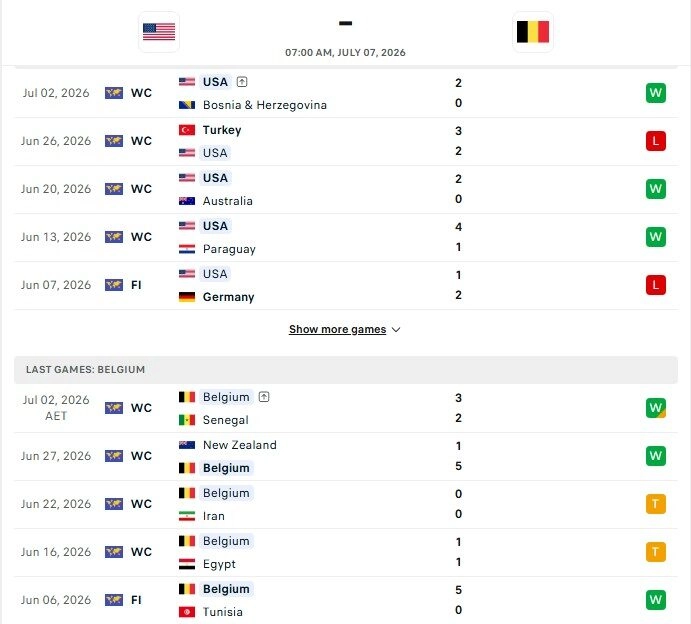Click the T badge for Belgium vs Iran
This screenshot has width=691, height=624.
[655, 504]
